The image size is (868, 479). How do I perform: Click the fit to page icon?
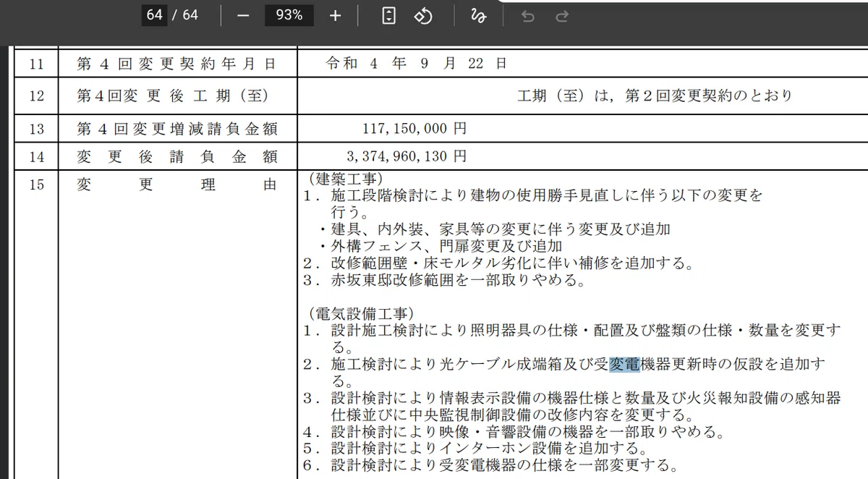pyautogui.click(x=389, y=15)
